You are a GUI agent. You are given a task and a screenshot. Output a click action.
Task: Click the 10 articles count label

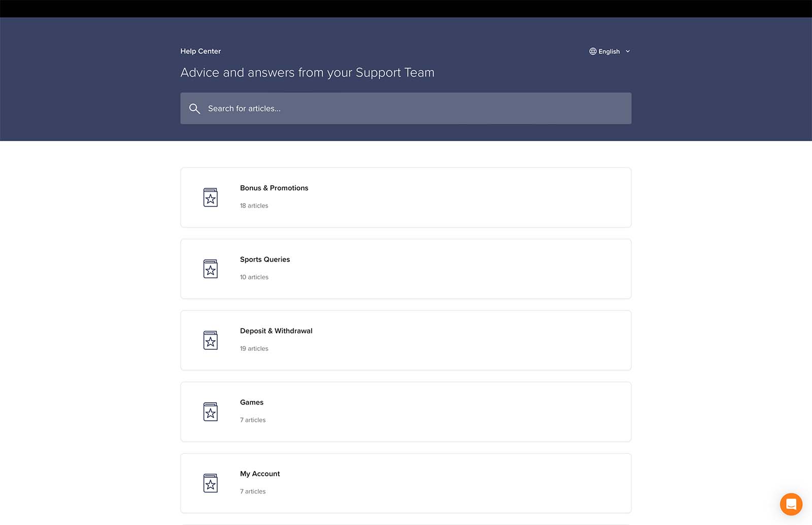[254, 277]
